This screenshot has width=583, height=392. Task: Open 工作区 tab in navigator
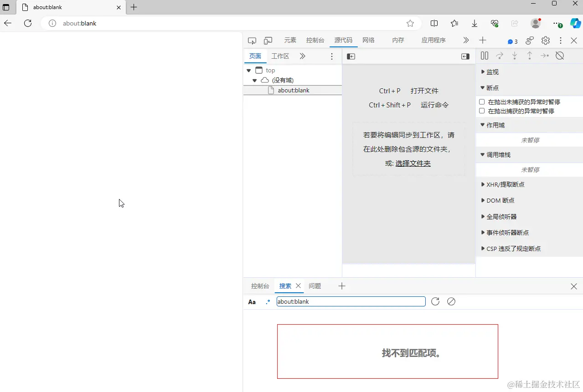point(280,56)
